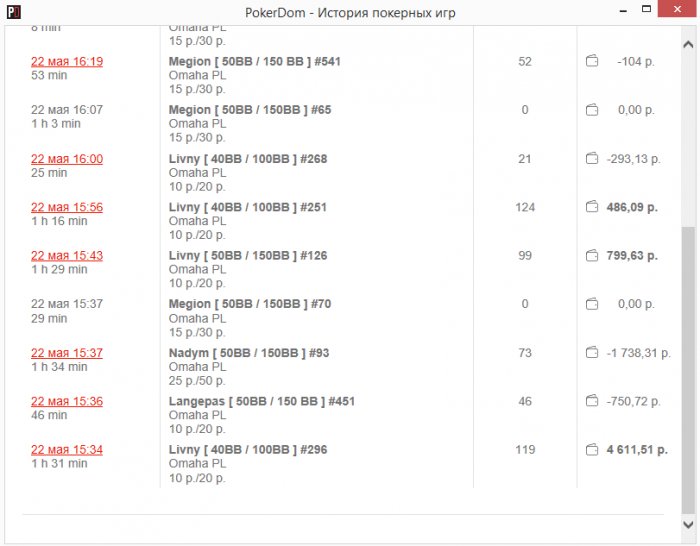Image resolution: width=700 pixels, height=546 pixels.
Task: Select table name Megion [ 50BB / 150BB ] #70
Action: click(x=250, y=304)
